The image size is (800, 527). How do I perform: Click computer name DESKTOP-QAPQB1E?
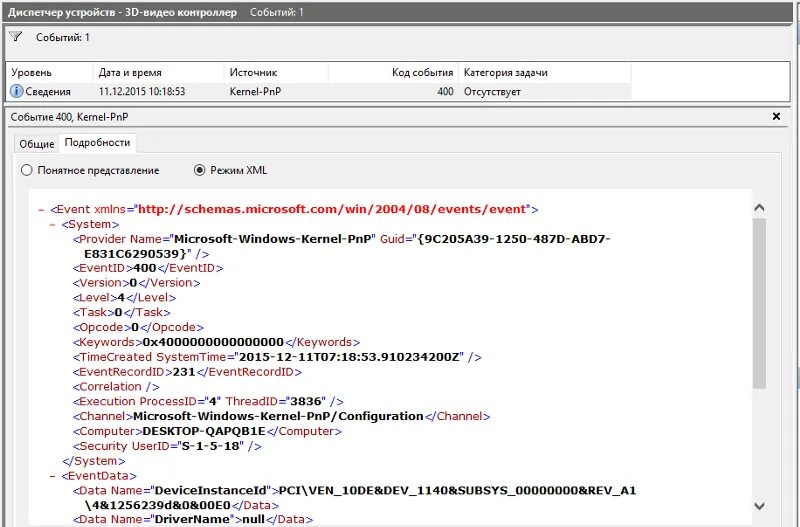click(204, 431)
